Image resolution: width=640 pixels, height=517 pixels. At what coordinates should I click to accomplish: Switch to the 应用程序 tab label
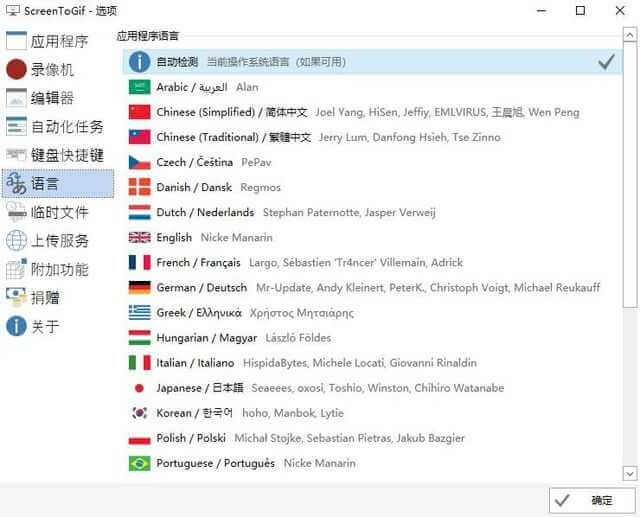tap(60, 41)
